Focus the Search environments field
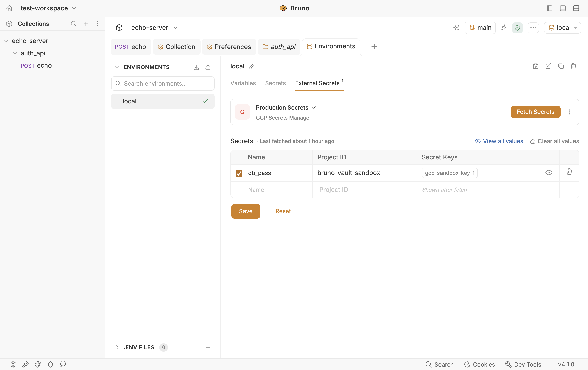The height and width of the screenshot is (370, 588). click(163, 84)
